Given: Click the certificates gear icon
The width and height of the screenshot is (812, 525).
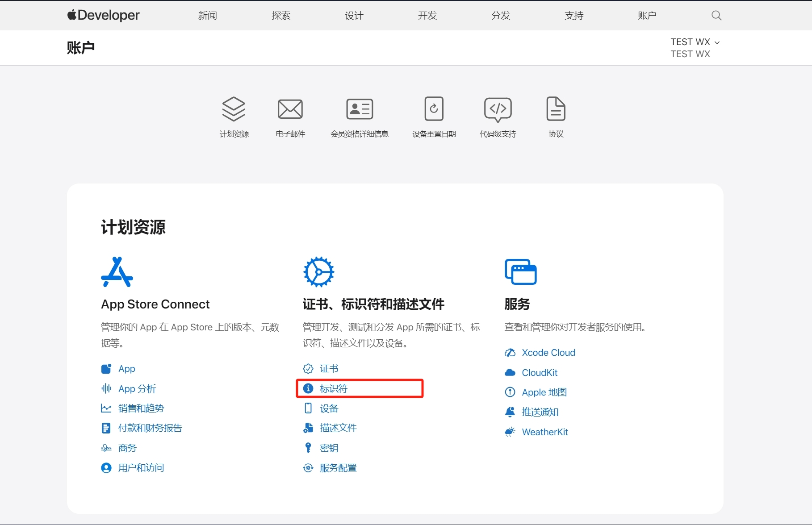Looking at the screenshot, I should 318,272.
